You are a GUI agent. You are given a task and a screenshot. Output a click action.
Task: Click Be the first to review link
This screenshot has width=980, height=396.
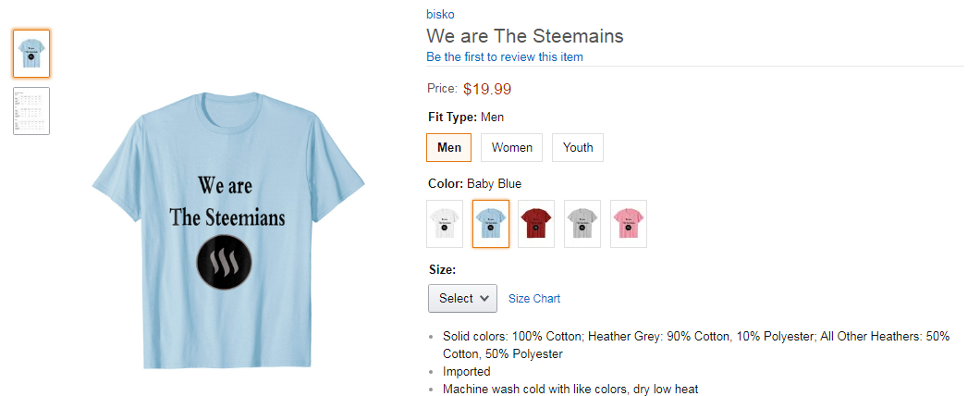(x=505, y=56)
